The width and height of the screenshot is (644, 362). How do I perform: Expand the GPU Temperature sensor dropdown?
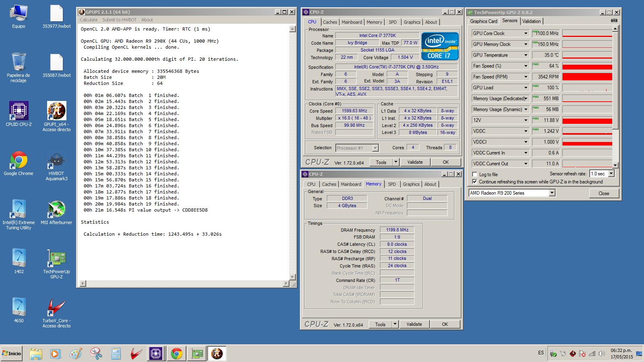pos(526,55)
